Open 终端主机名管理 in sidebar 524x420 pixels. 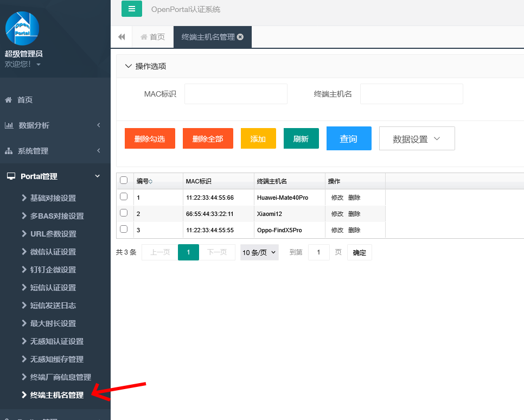(57, 395)
